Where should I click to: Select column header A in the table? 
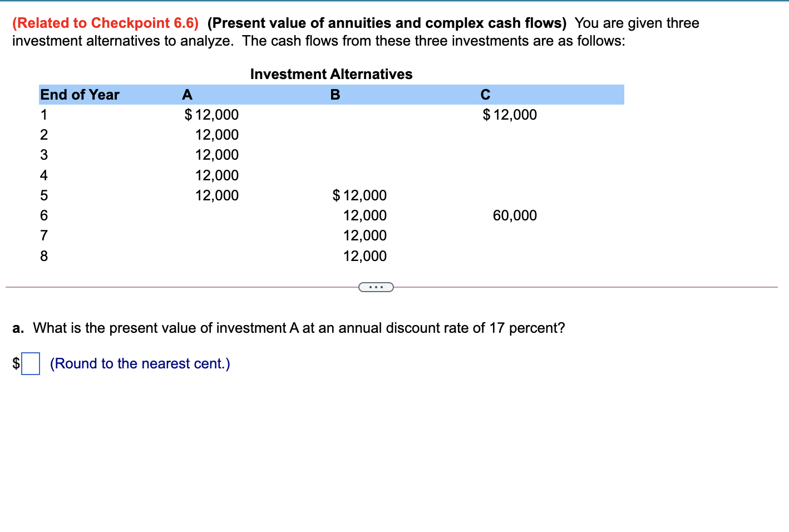coord(186,95)
